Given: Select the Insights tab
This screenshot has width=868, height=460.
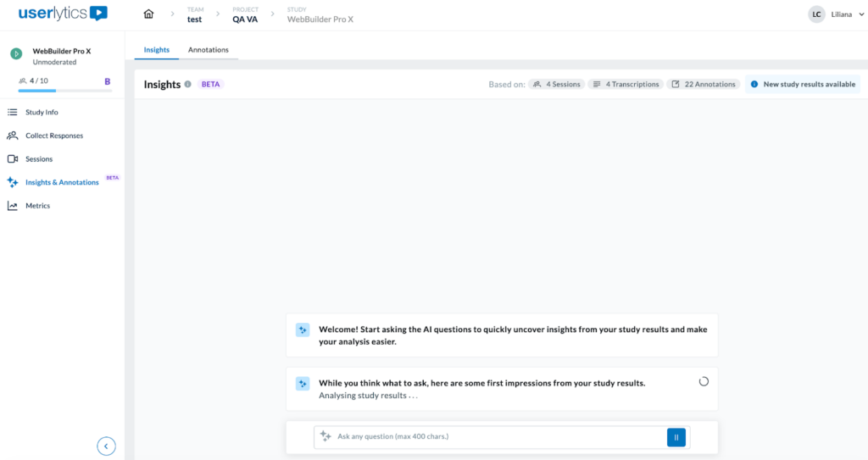Looking at the screenshot, I should pos(156,50).
